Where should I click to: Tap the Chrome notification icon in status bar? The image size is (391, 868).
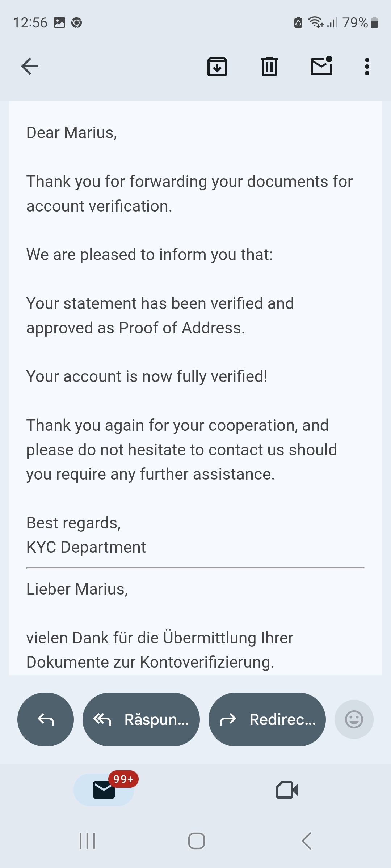coord(76,23)
